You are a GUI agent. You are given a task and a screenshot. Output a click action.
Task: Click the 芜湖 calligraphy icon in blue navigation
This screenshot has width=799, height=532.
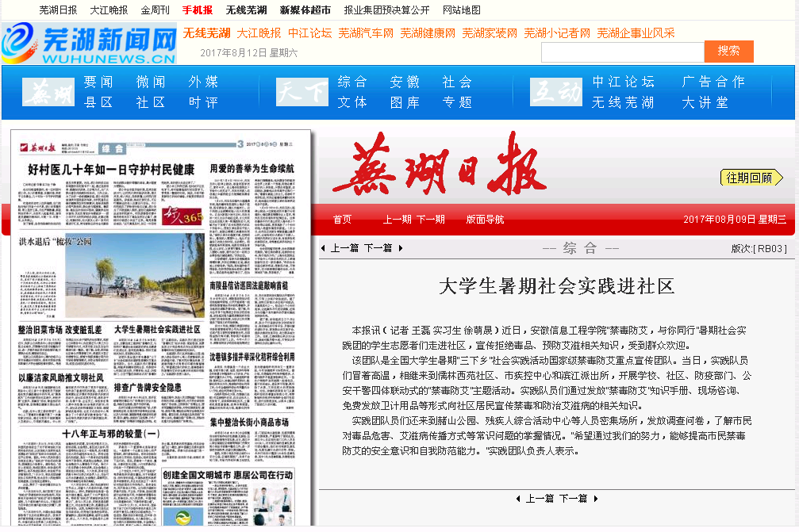pos(47,93)
